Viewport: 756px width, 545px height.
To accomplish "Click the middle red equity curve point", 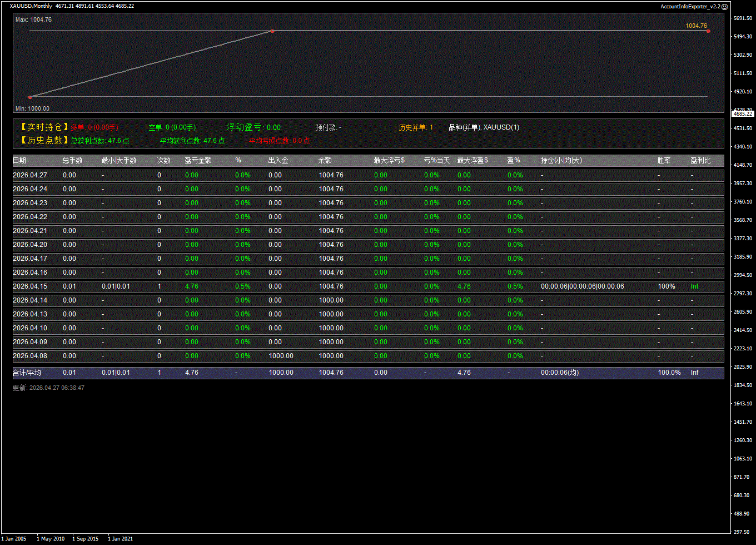I will pos(272,31).
